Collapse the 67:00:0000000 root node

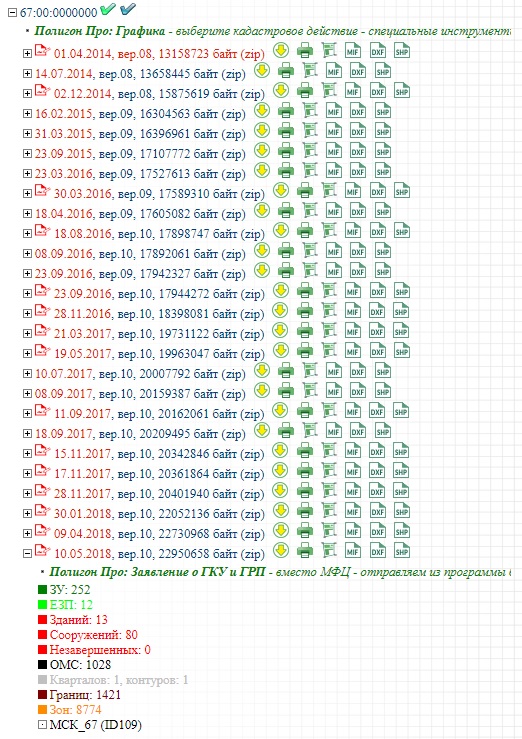coord(13,12)
